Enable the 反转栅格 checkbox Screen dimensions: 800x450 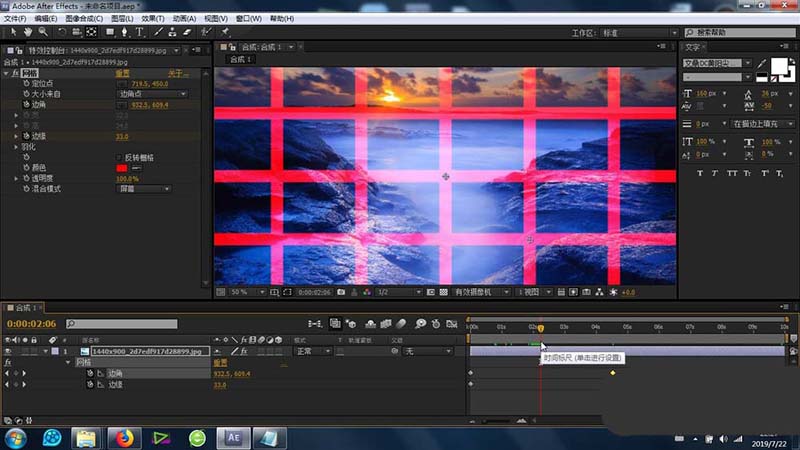point(119,158)
